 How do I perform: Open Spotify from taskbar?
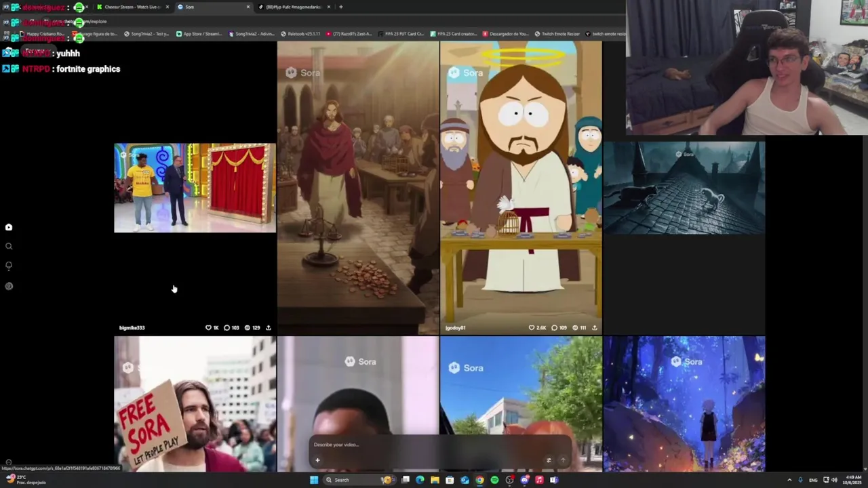tap(494, 480)
